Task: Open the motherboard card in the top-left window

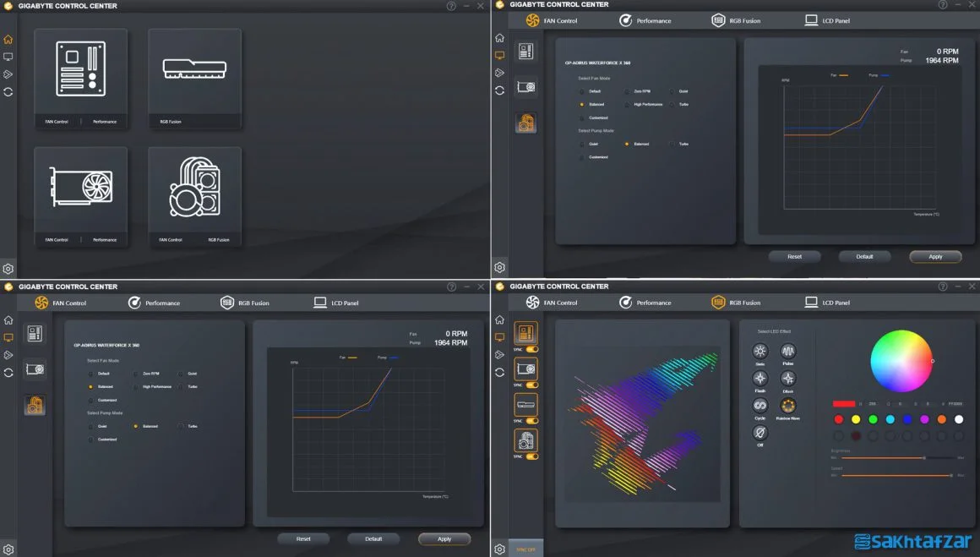Action: pos(80,78)
